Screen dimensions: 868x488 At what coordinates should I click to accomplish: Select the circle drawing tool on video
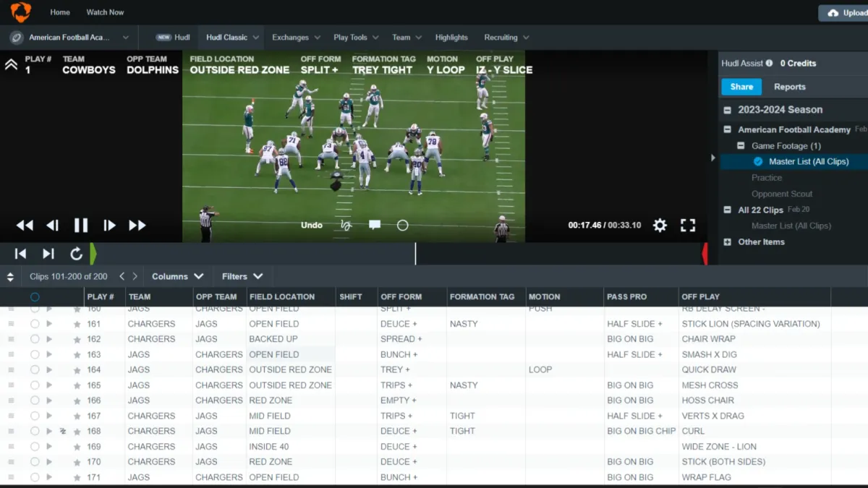point(403,225)
